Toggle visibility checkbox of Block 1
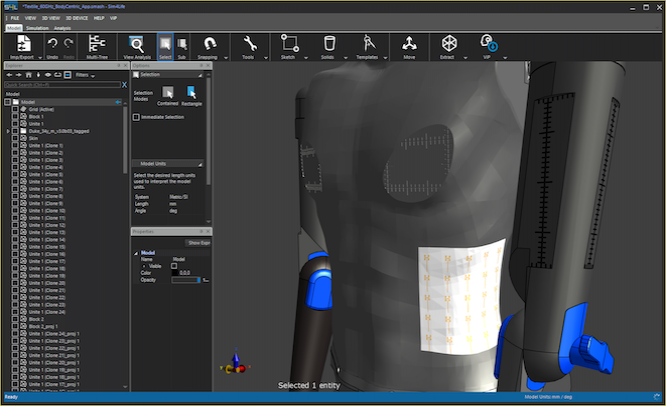 point(15,116)
